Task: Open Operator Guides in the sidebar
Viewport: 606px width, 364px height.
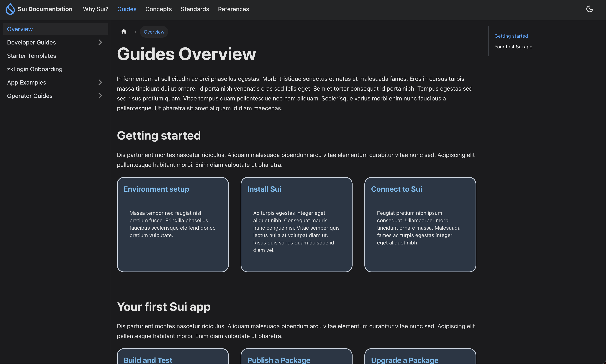Action: point(30,96)
